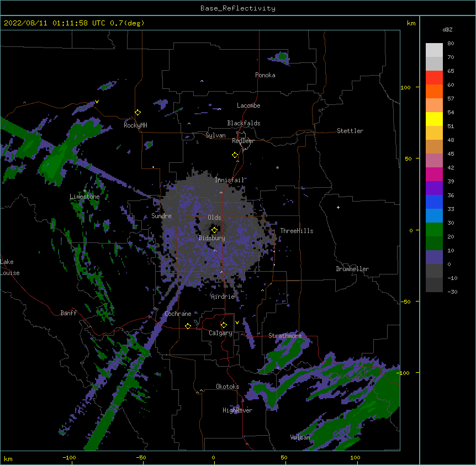Click the Drumheller label
This screenshot has height=465, width=476.
(x=352, y=269)
